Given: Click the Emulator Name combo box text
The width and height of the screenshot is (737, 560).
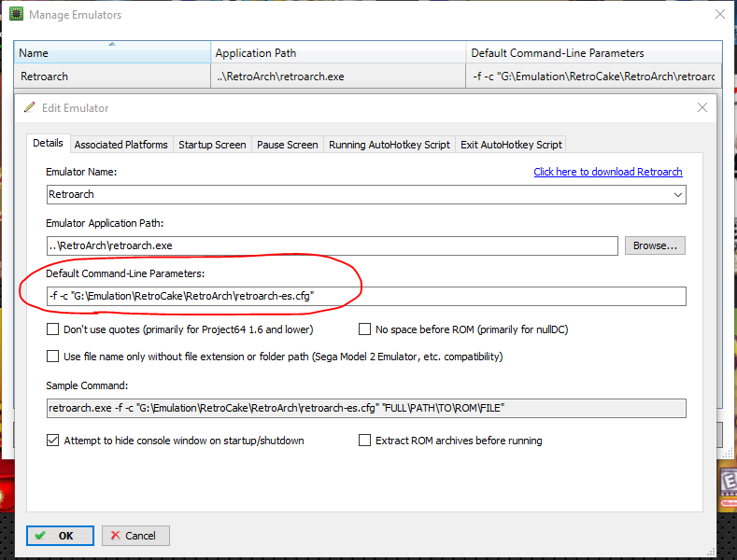Looking at the screenshot, I should pos(71,194).
